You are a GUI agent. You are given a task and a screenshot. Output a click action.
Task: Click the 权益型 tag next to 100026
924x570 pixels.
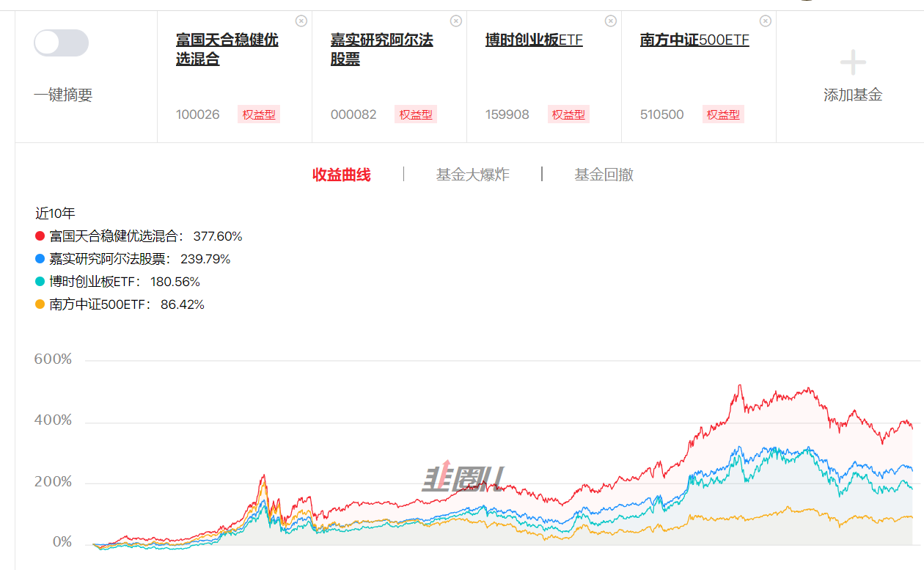point(259,114)
